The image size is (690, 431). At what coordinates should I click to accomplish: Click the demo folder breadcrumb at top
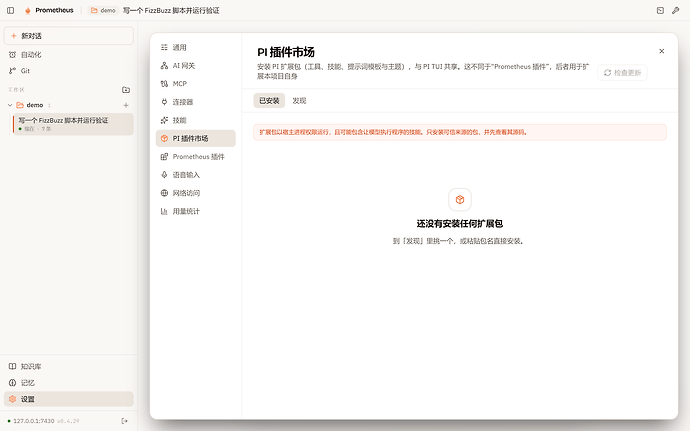pyautogui.click(x=103, y=11)
